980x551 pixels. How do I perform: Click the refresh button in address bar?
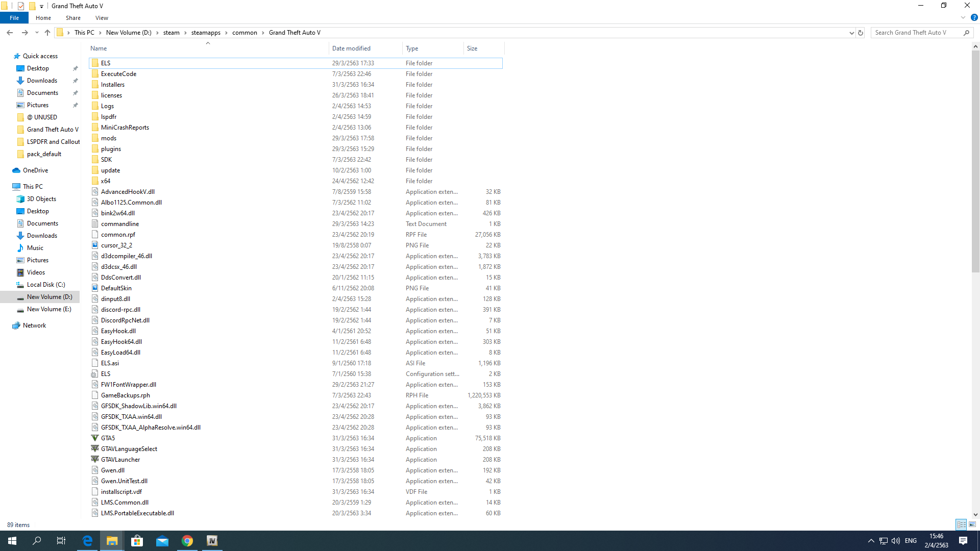(861, 33)
